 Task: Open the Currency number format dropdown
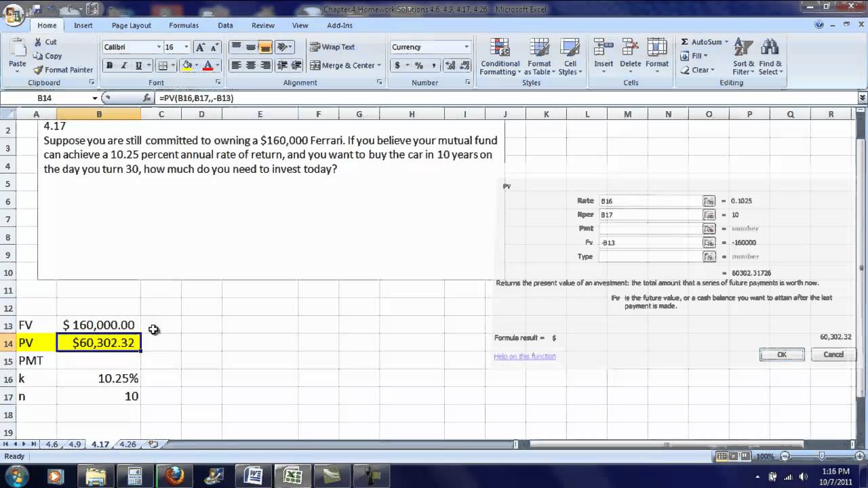467,47
